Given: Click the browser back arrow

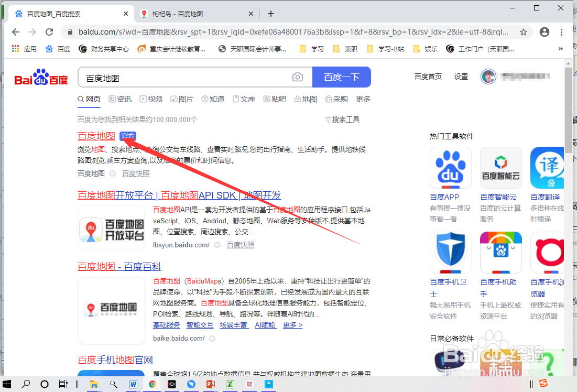Looking at the screenshot, I should click(15, 32).
